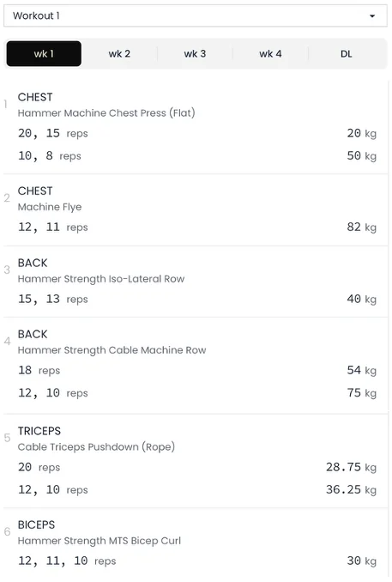Select the 12, 11, 10 reps entry
This screenshot has width=392, height=582.
(67, 561)
